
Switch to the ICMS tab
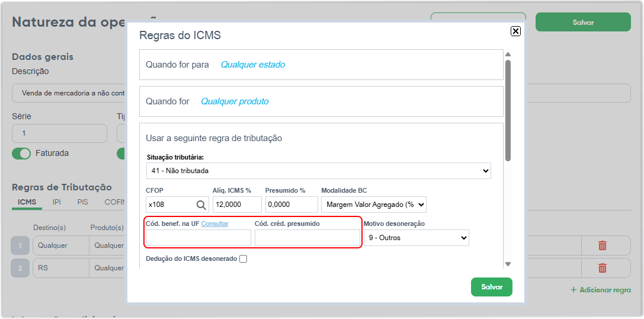pos(27,202)
